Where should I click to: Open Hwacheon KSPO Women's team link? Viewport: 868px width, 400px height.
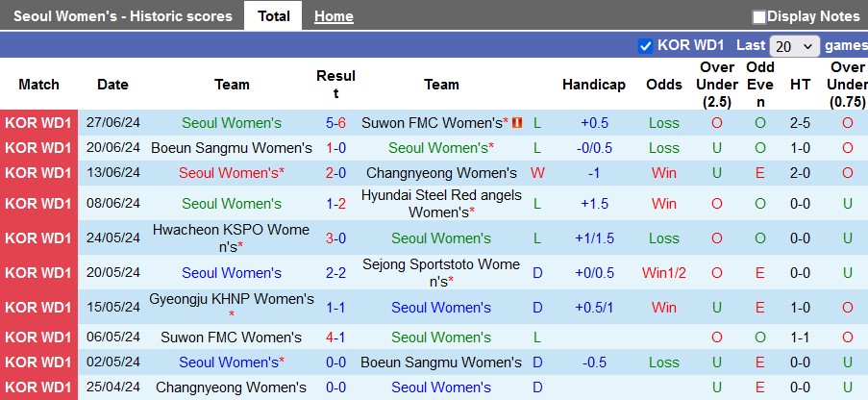coord(232,237)
